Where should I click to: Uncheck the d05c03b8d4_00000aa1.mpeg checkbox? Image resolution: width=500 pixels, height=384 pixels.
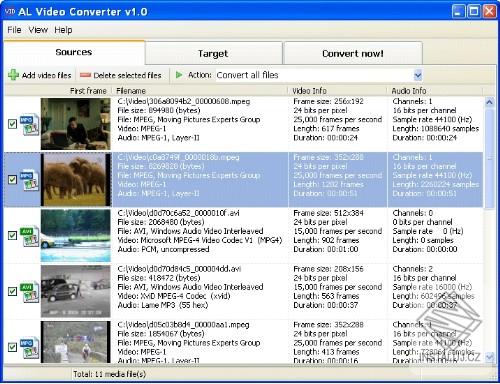click(x=12, y=347)
